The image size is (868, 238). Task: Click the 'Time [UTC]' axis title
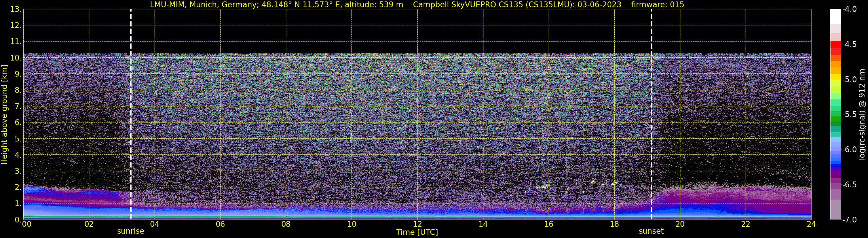(x=417, y=232)
